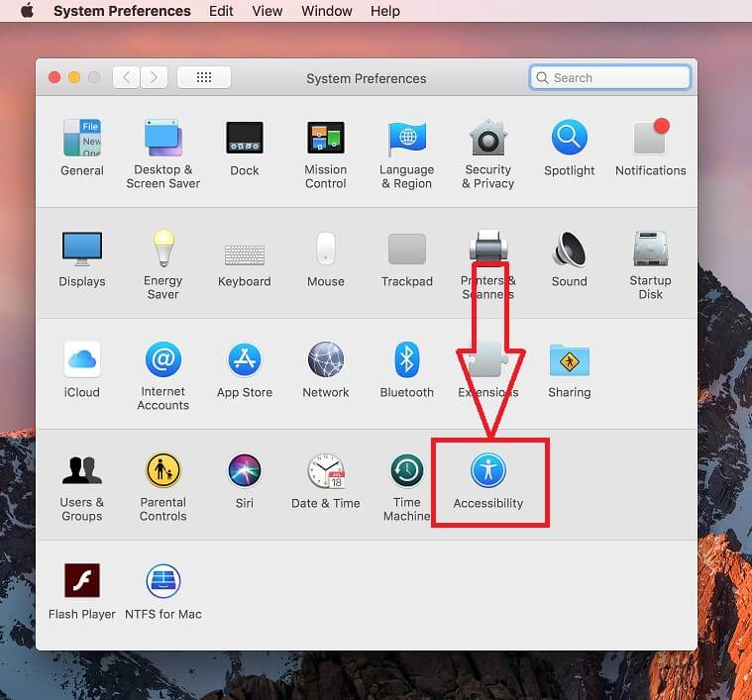This screenshot has width=752, height=700.
Task: Click the Search field
Action: click(610, 77)
